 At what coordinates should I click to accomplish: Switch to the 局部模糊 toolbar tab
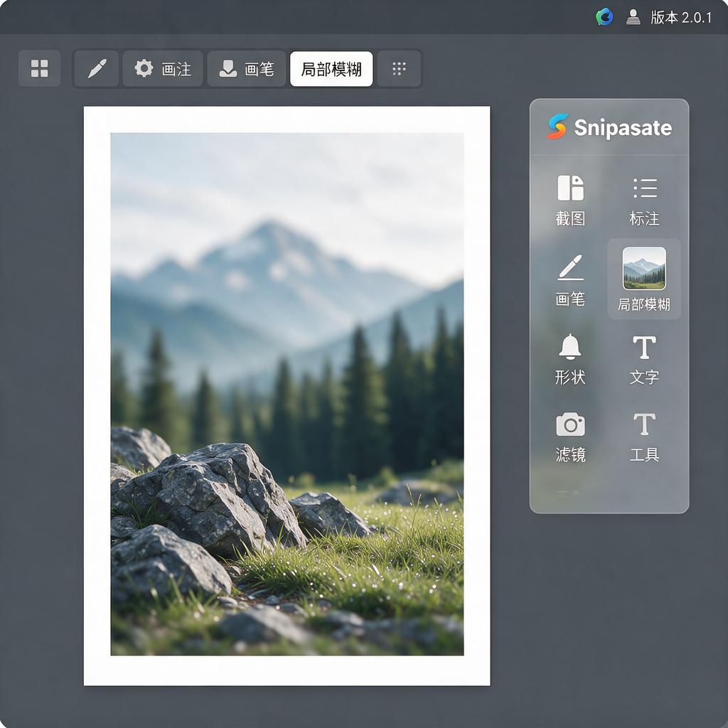point(331,69)
